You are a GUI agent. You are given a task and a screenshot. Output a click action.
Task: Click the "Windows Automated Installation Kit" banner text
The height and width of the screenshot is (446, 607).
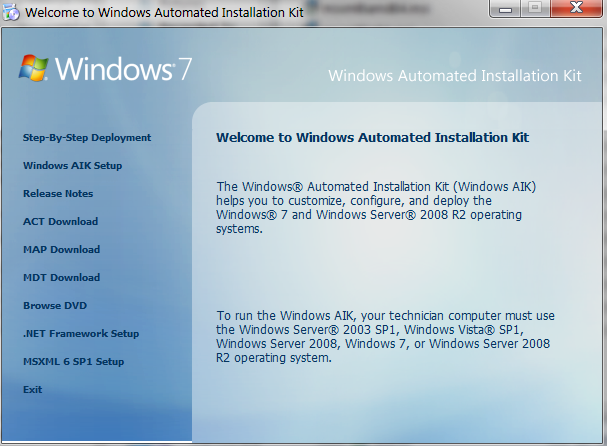click(x=455, y=75)
